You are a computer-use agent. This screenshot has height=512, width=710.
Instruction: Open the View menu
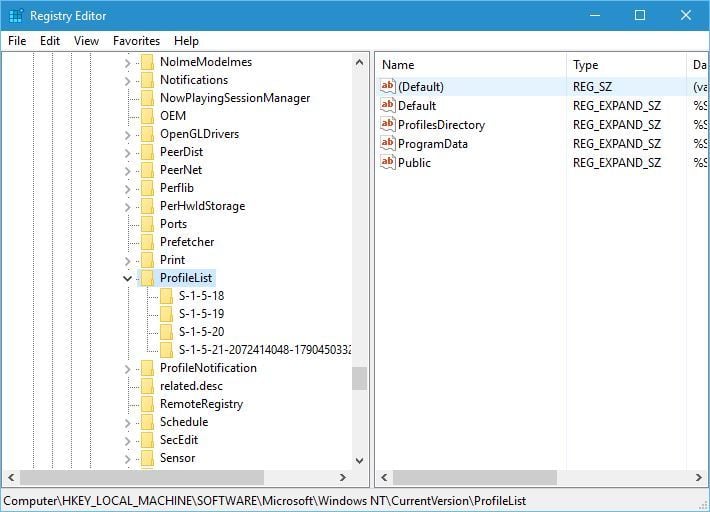pos(86,41)
